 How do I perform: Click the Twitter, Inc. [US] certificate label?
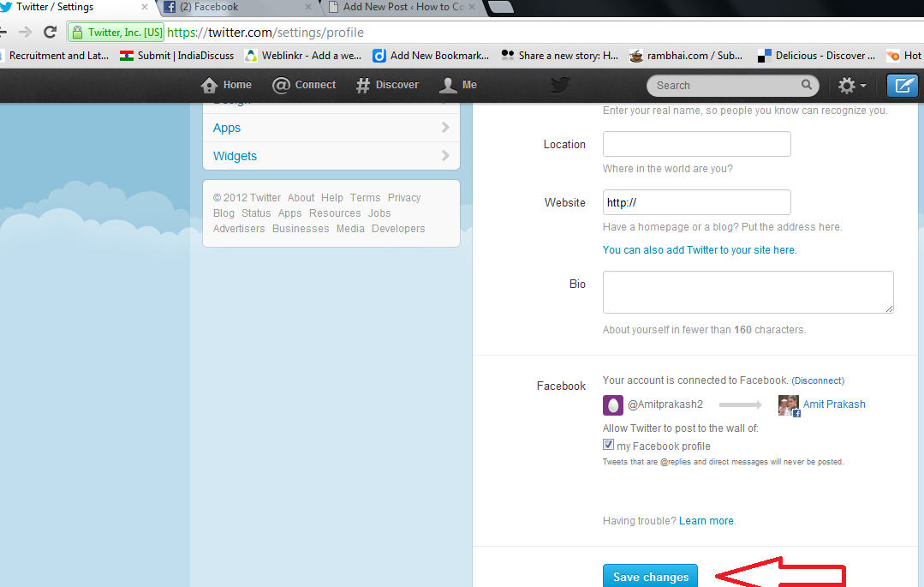(x=125, y=33)
